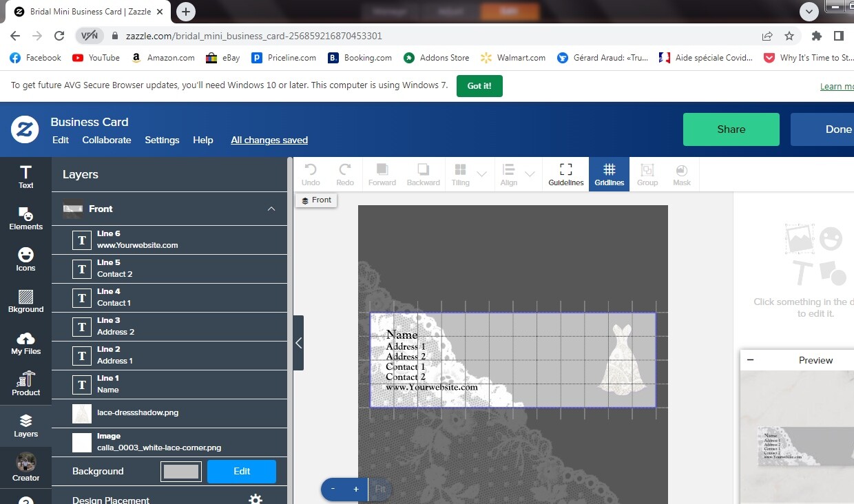The width and height of the screenshot is (854, 504).
Task: Click the Zazzle logo
Action: point(24,129)
